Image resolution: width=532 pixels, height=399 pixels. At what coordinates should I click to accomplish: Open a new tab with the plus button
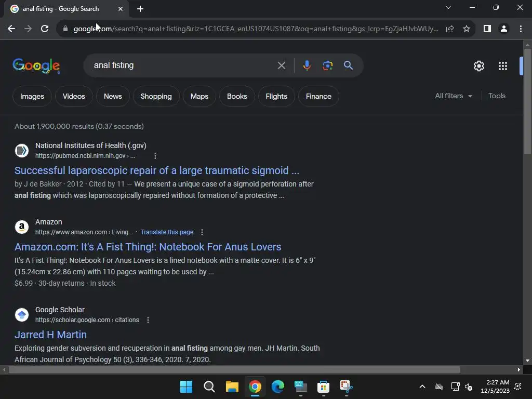(x=140, y=9)
